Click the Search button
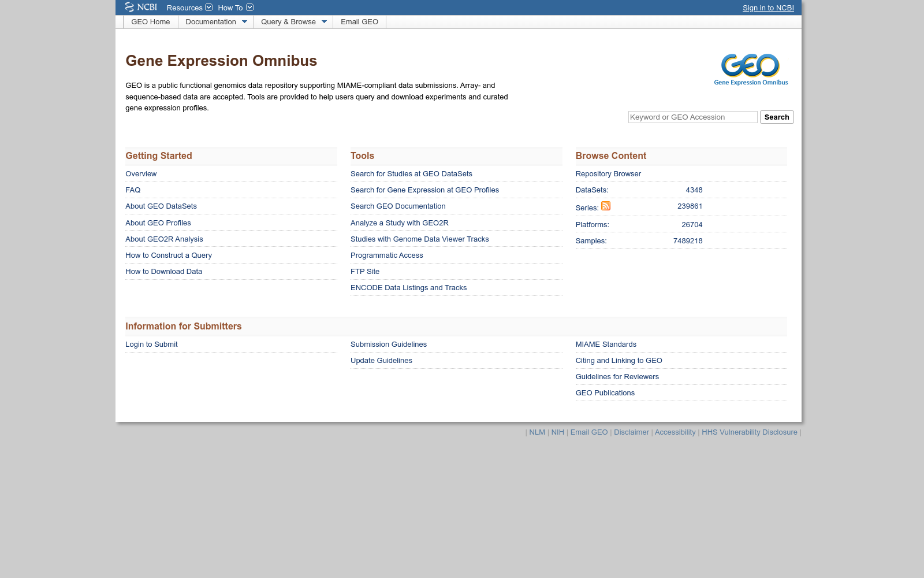This screenshot has width=924, height=578. tap(777, 117)
